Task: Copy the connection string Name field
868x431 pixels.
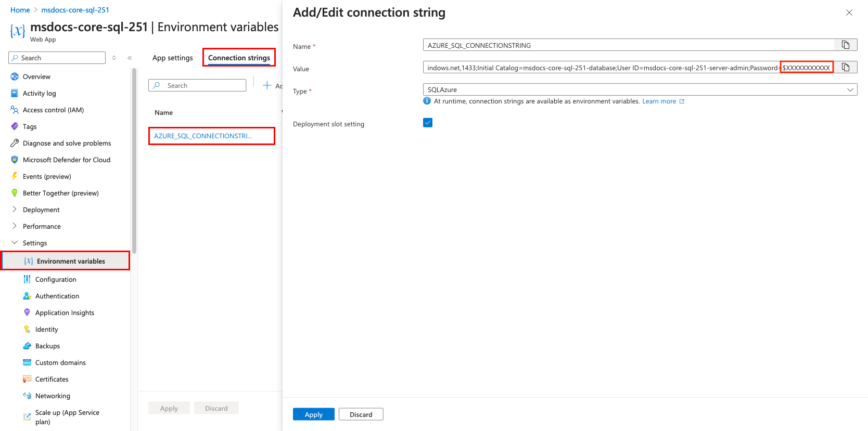Action: (x=846, y=45)
